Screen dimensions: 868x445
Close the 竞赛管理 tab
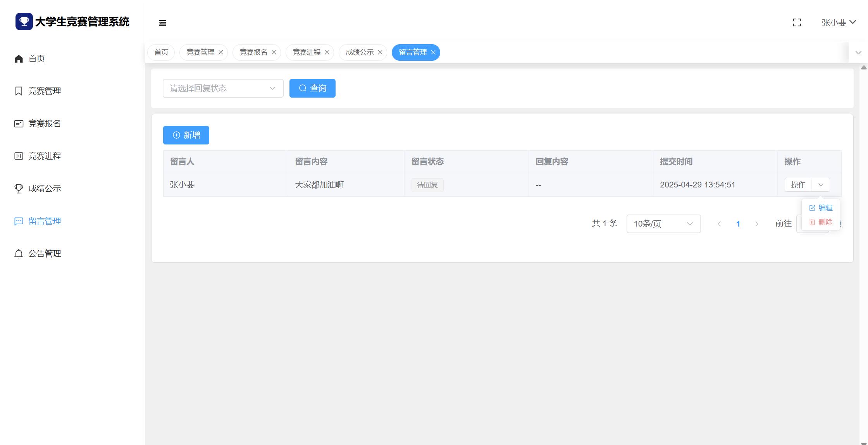(x=221, y=52)
